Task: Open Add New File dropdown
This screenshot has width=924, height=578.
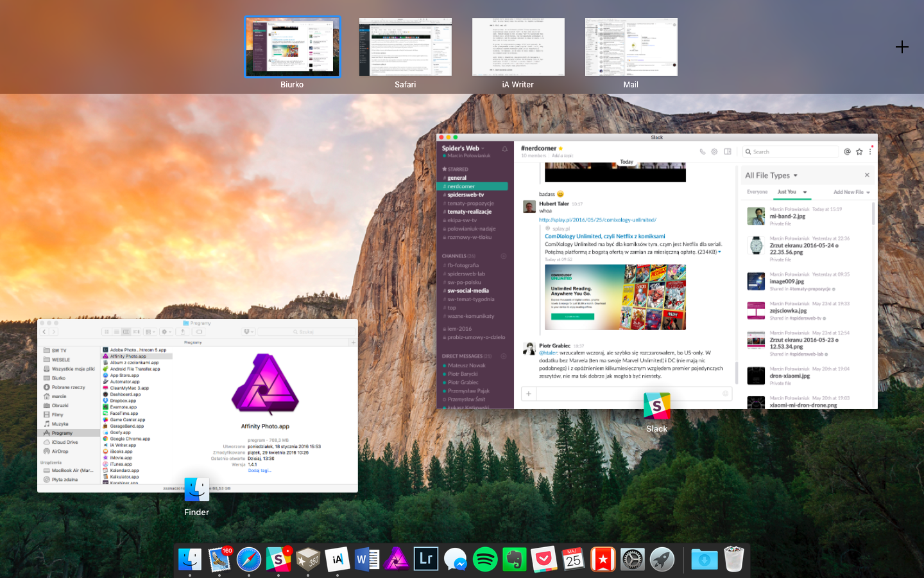Action: 851,192
